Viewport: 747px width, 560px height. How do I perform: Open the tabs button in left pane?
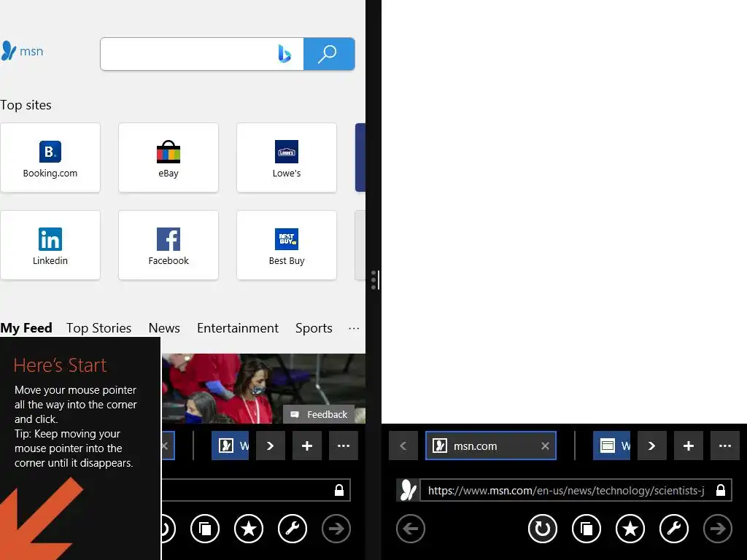tap(205, 529)
